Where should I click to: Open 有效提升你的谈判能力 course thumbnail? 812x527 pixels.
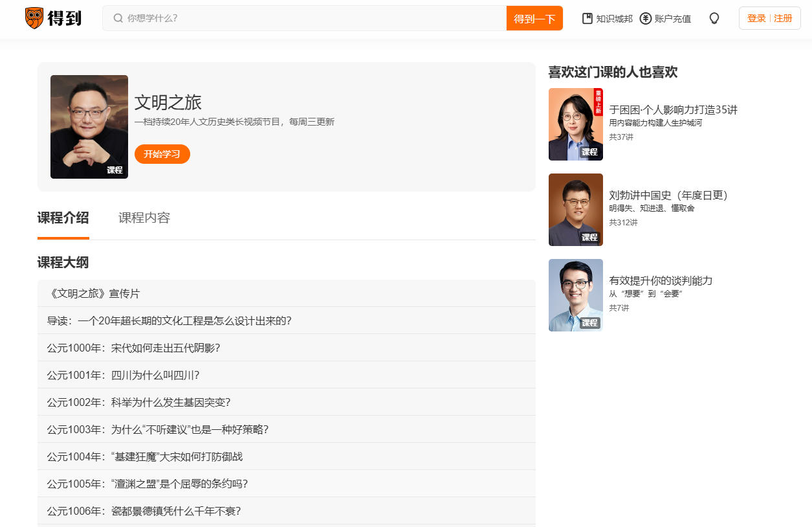pos(575,295)
